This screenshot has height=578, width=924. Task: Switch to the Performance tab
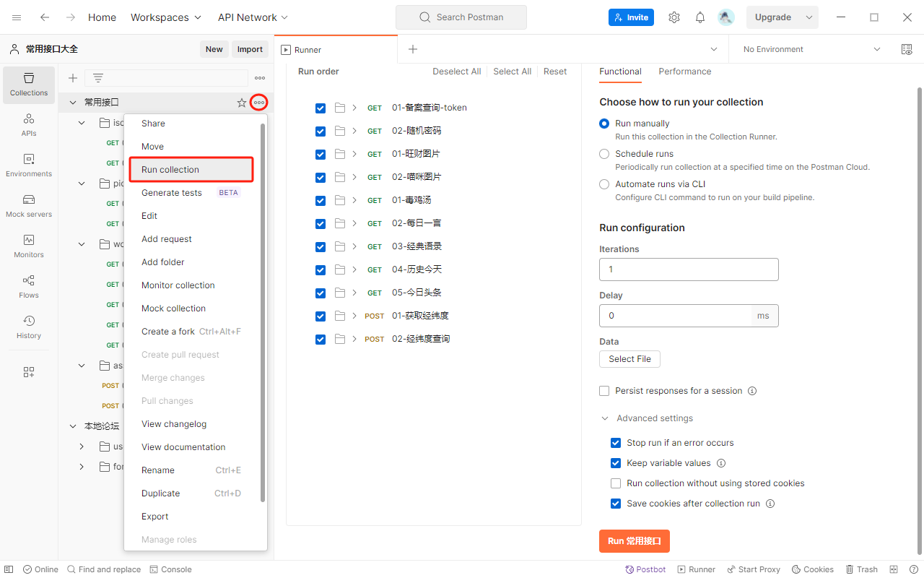point(684,72)
